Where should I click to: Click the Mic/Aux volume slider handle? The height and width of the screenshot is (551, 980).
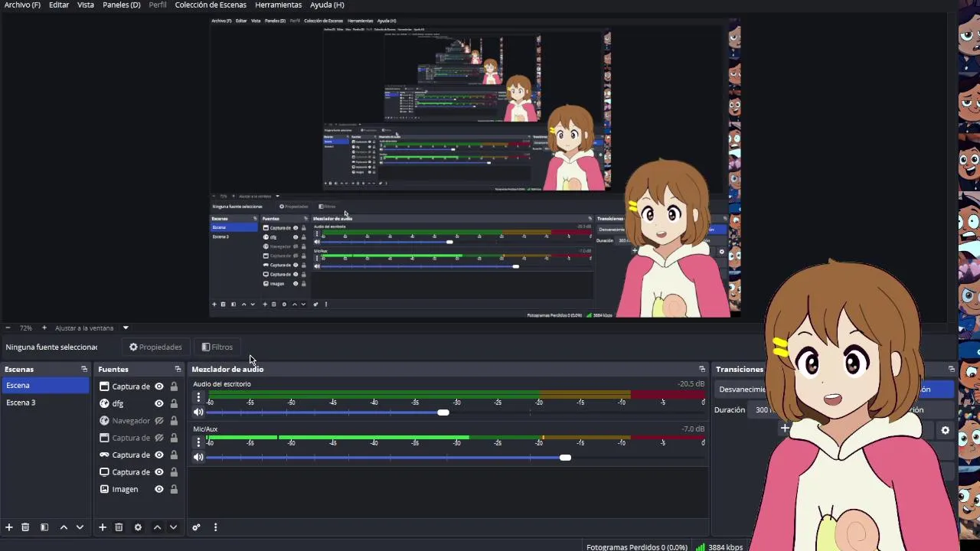[565, 458]
